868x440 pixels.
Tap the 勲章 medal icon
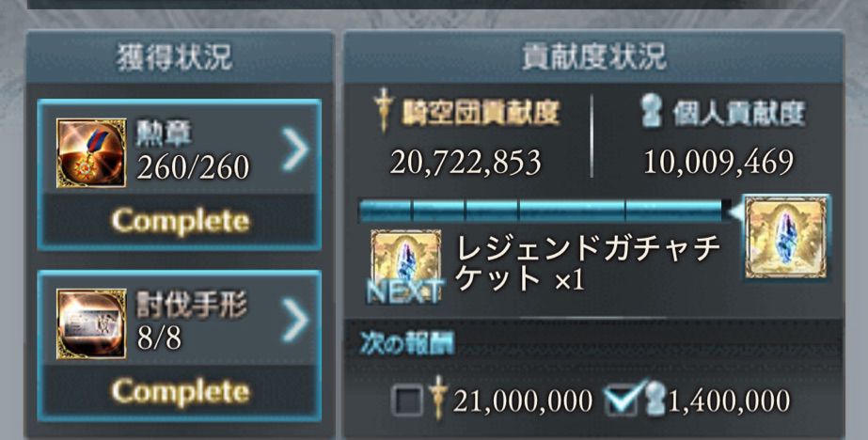91,152
